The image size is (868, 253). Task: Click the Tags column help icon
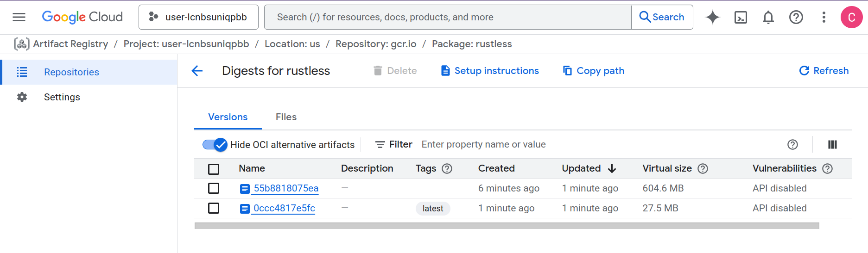(x=447, y=169)
